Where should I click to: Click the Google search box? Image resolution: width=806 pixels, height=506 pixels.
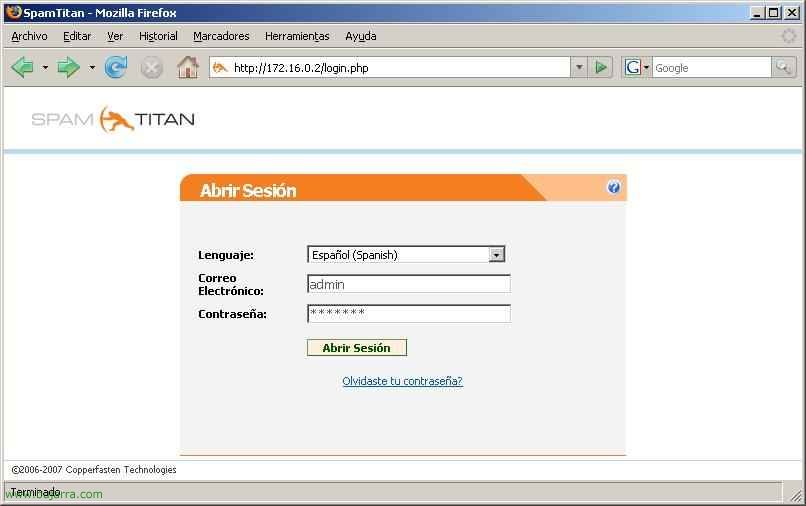click(712, 67)
